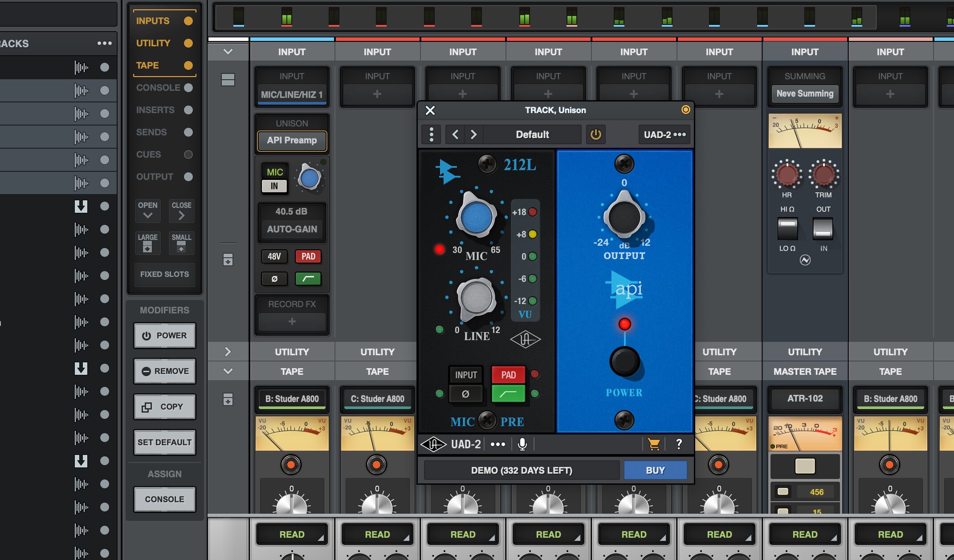This screenshot has width=954, height=560.
Task: Select INSERTS view tab
Action: tap(164, 110)
